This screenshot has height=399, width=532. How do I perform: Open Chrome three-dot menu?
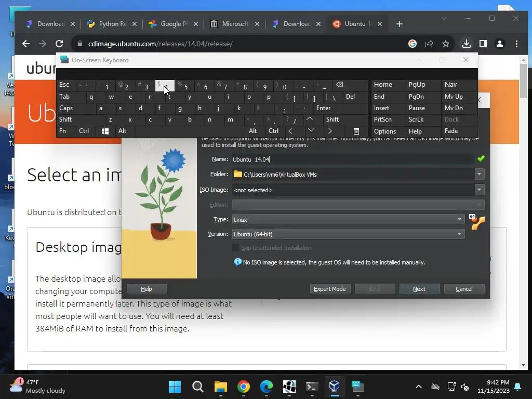tap(516, 44)
